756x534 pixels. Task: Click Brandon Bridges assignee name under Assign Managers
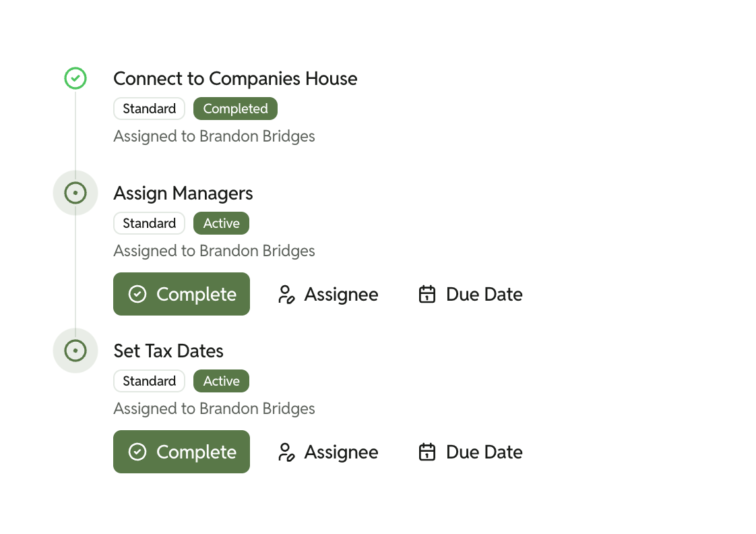[x=257, y=250]
